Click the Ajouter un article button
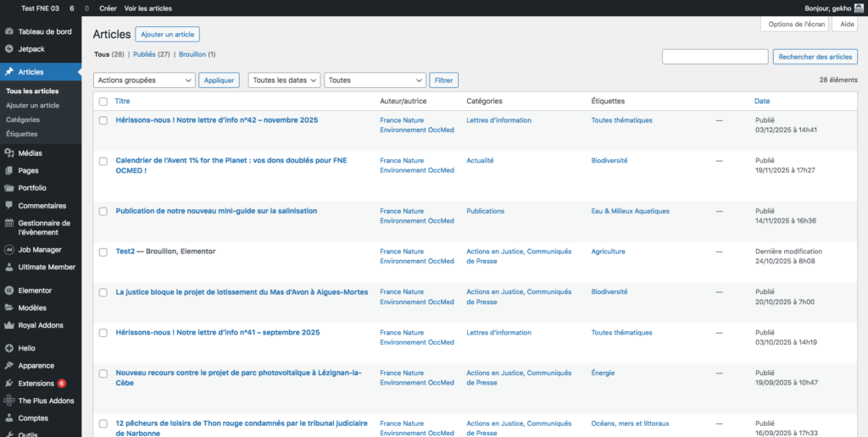Screen dimensions: 868x437 pos(167,35)
